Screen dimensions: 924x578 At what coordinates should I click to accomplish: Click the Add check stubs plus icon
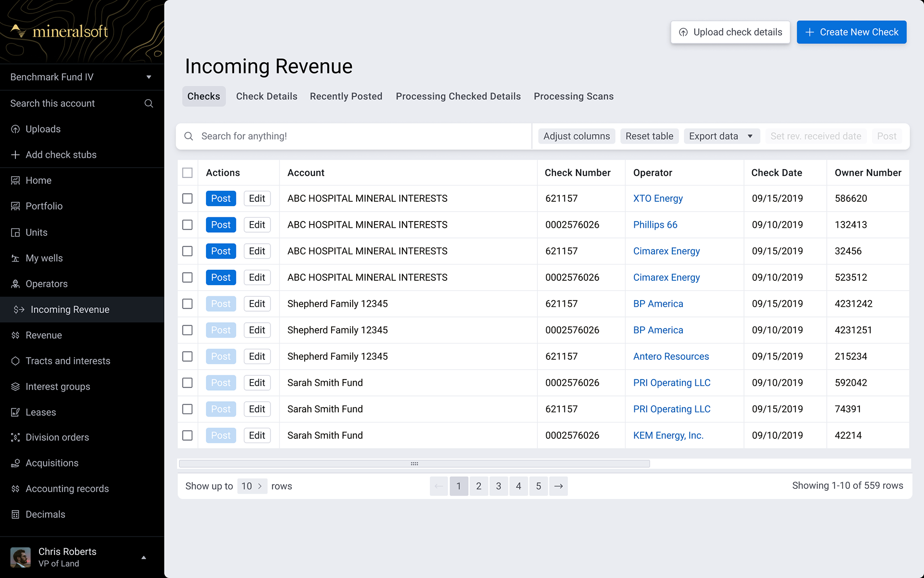pos(15,155)
